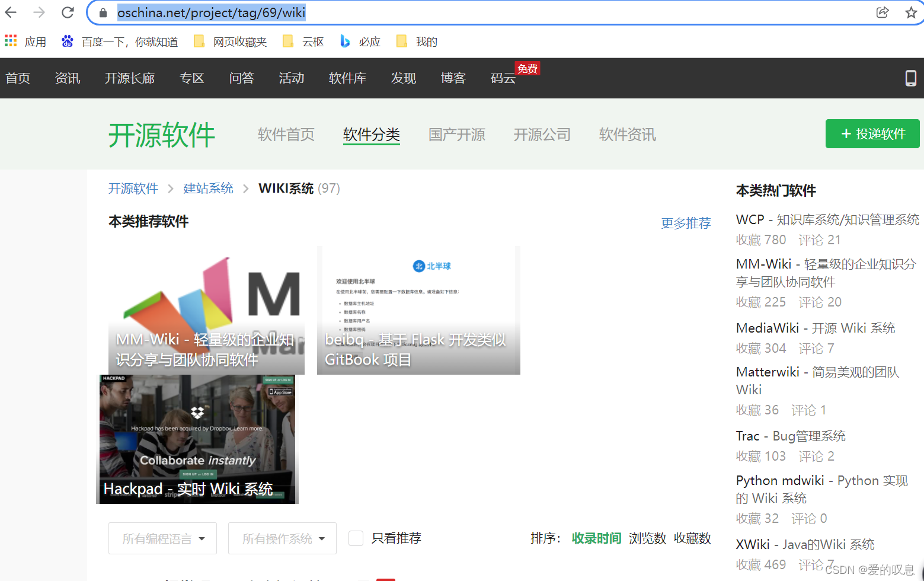The image size is (924, 581).
Task: Open the 更多推荐 link
Action: [x=686, y=223]
